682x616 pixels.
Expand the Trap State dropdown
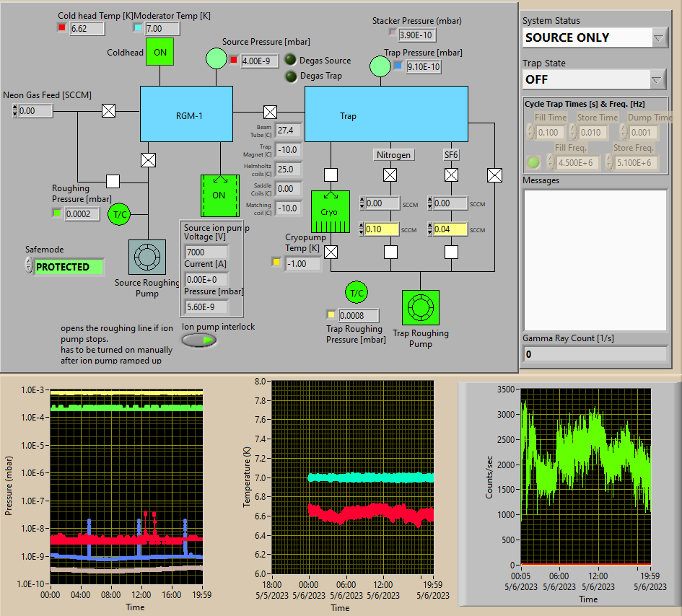point(657,79)
